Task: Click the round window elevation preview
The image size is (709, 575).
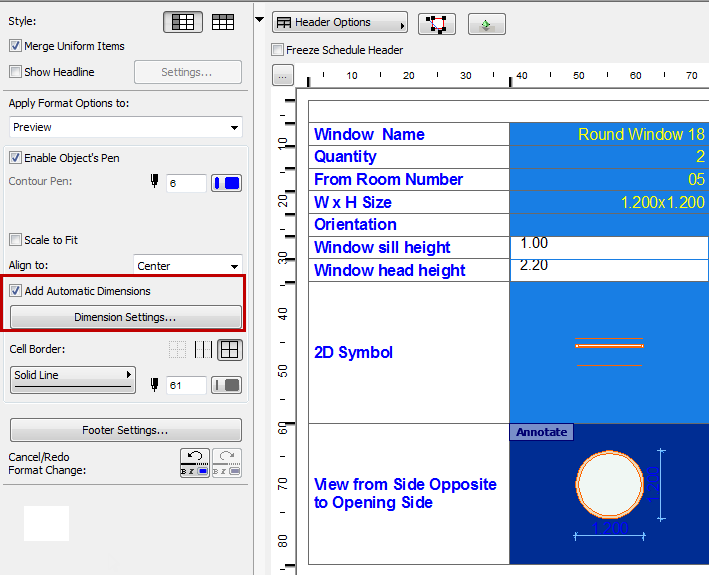Action: [610, 484]
